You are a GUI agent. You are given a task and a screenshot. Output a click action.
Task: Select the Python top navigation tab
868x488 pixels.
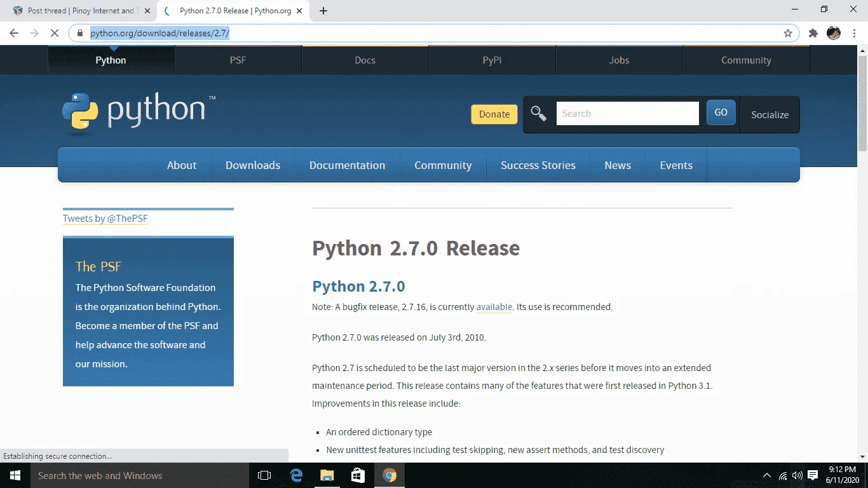(111, 60)
